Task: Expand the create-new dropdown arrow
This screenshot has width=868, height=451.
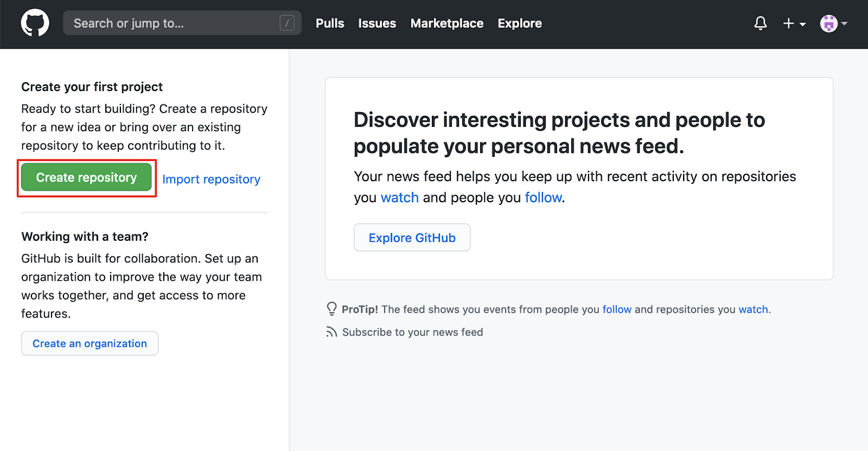Action: point(803,24)
